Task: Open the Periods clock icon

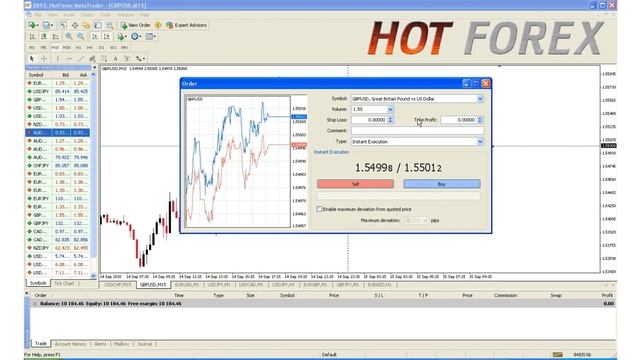Action: click(x=136, y=36)
